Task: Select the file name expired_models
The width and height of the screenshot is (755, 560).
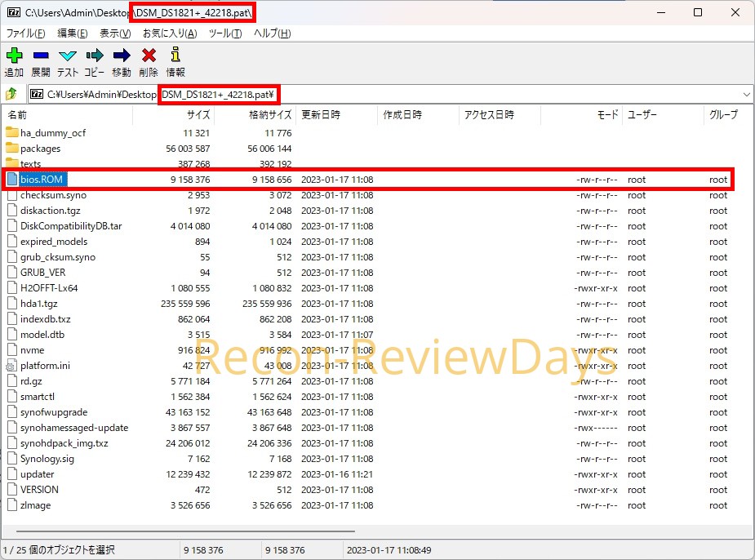Action: tap(54, 242)
